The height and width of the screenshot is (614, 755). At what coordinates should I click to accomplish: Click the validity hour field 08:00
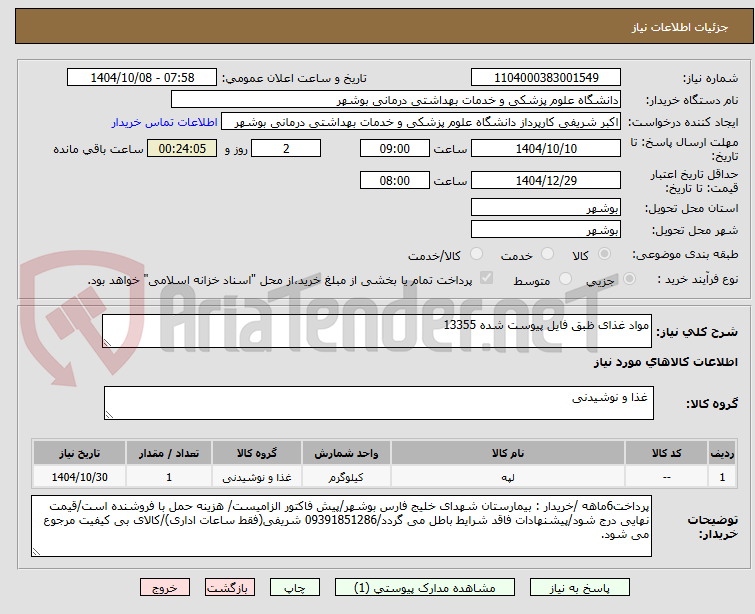(x=395, y=180)
